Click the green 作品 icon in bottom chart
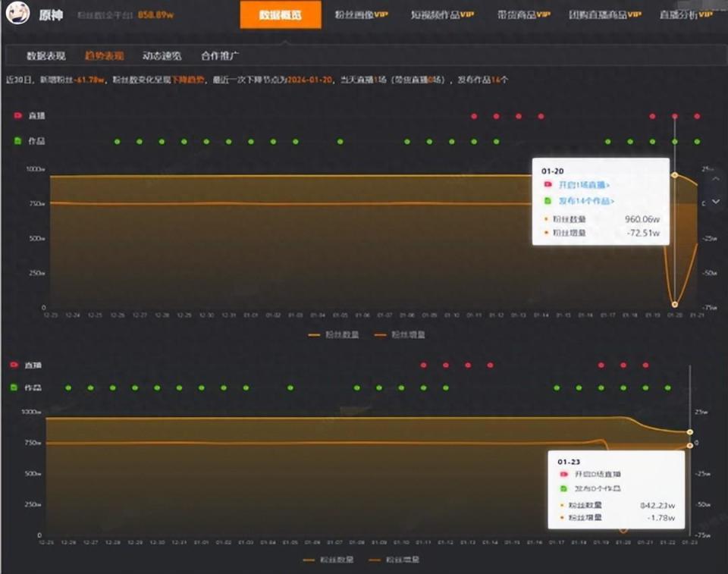Viewport: 728px width, 574px height. click(14, 387)
